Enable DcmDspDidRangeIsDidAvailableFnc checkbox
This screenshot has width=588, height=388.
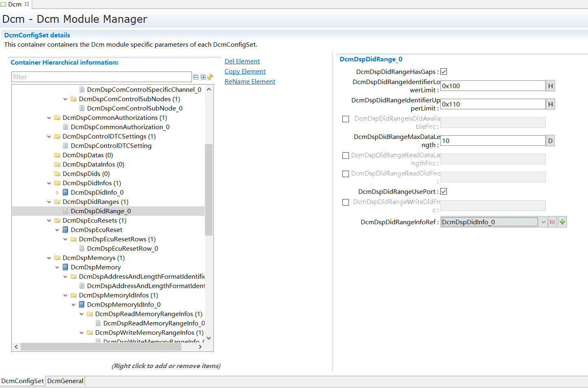[346, 119]
